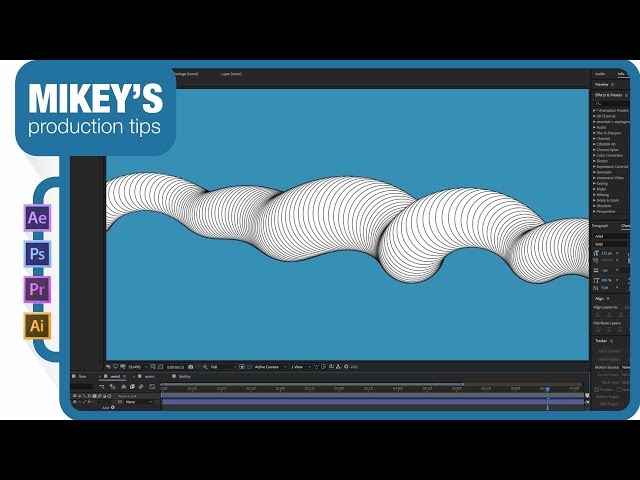This screenshot has width=640, height=480.
Task: Click the purple layer duration bar
Action: tap(373, 402)
